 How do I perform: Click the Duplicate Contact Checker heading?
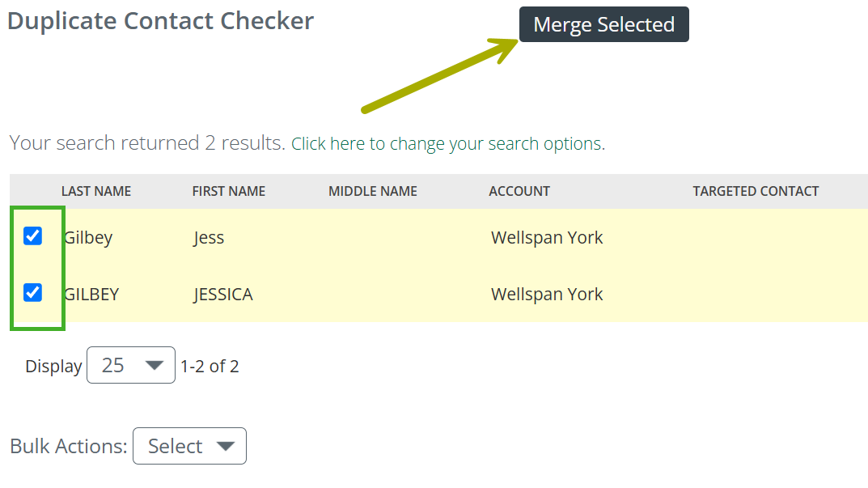pyautogui.click(x=160, y=21)
